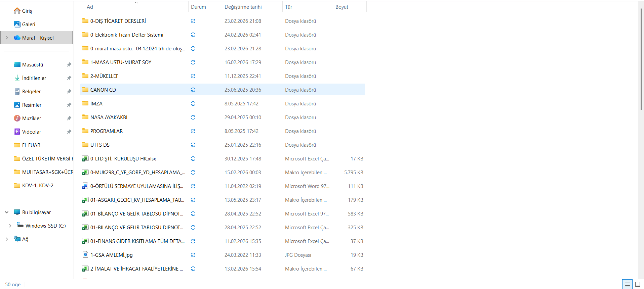Image resolution: width=644 pixels, height=289 pixels.
Task: Open Masaüstü desktop icon
Action: pos(17,64)
